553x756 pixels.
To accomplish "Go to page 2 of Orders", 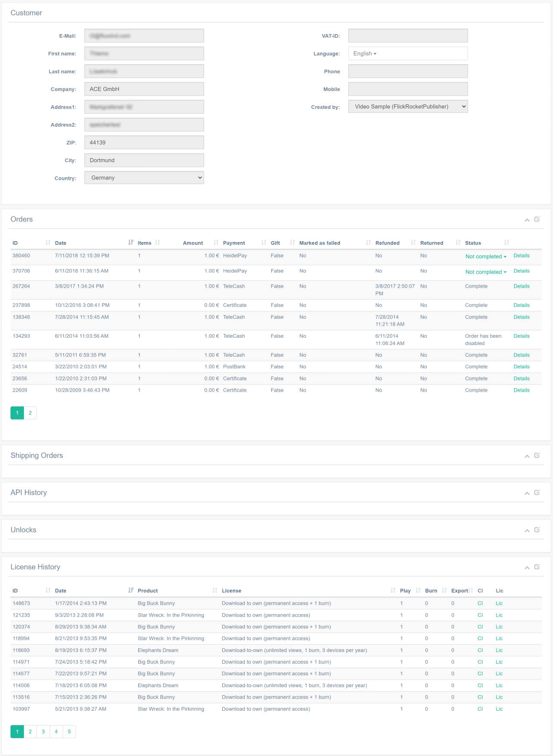I will coord(30,413).
